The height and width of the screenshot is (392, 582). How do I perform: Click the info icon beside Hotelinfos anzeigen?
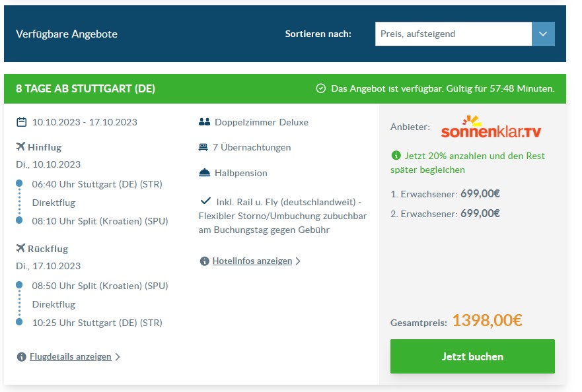point(204,261)
